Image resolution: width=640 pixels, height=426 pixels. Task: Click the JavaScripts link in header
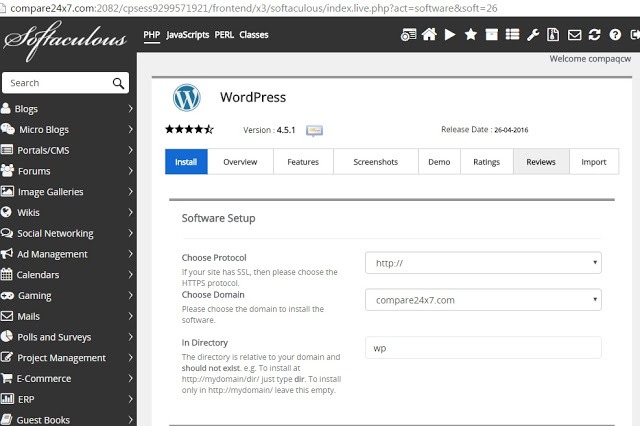pos(187,35)
